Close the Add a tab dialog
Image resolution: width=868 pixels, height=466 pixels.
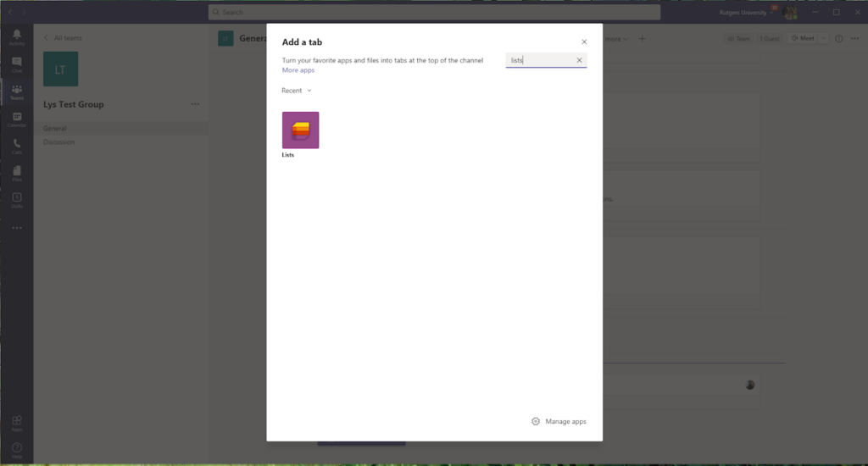584,42
